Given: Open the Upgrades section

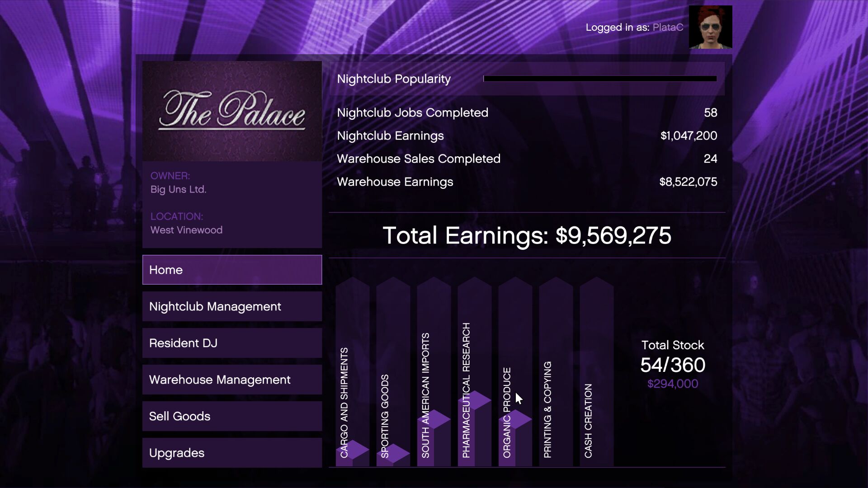Looking at the screenshot, I should (232, 453).
